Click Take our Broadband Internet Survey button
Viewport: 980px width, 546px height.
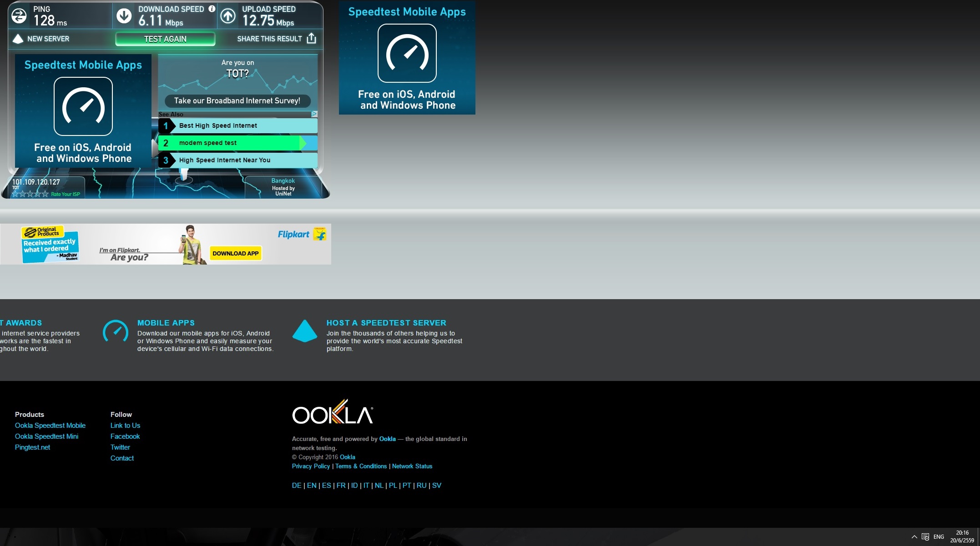point(237,100)
